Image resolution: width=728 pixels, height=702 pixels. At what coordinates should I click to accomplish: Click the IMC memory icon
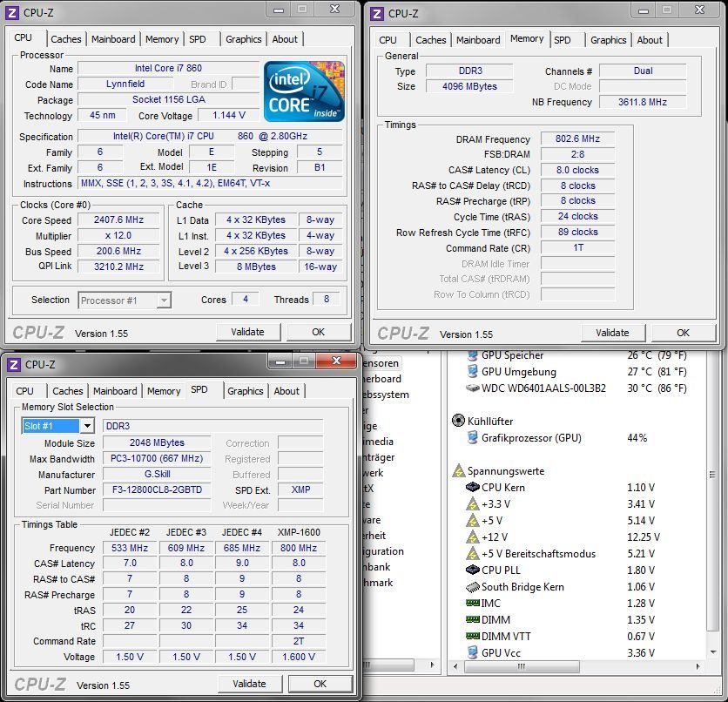pyautogui.click(x=472, y=603)
